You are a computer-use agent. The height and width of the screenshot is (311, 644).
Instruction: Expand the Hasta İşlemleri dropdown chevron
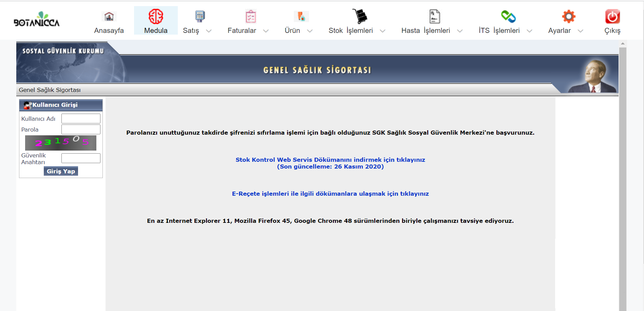pos(460,31)
